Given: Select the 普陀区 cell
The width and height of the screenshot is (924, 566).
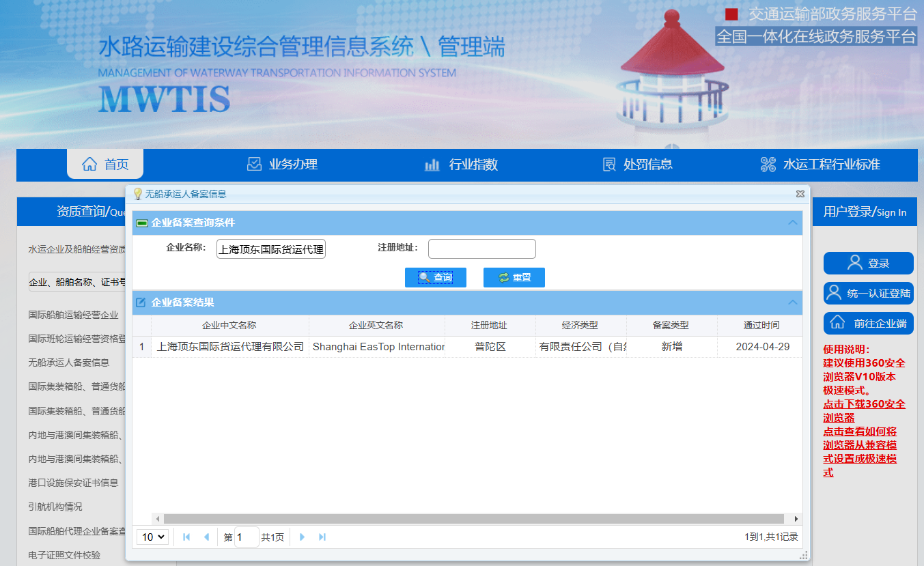Looking at the screenshot, I should coord(490,347).
